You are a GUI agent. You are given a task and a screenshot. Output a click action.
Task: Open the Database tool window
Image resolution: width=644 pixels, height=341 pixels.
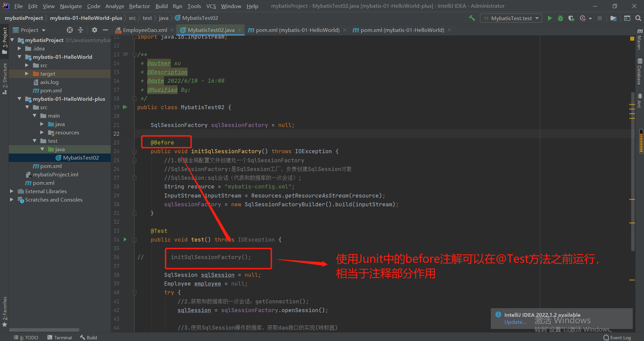(x=640, y=71)
